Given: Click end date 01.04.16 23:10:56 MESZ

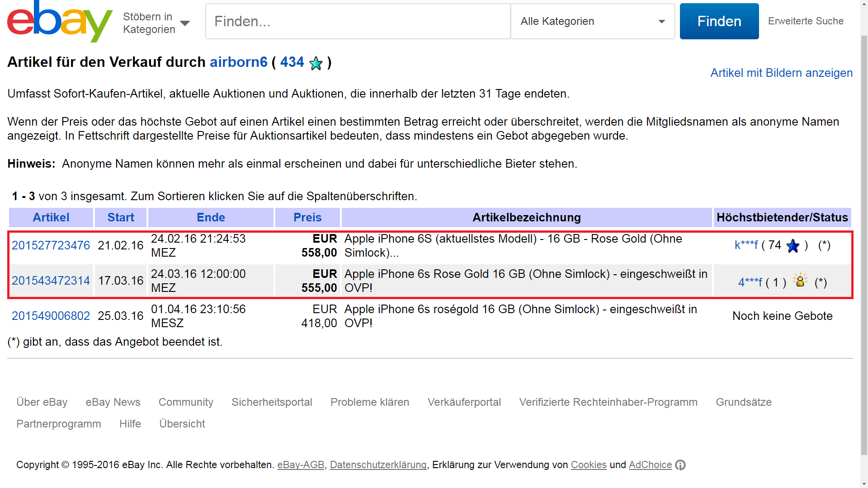Looking at the screenshot, I should coord(198,316).
